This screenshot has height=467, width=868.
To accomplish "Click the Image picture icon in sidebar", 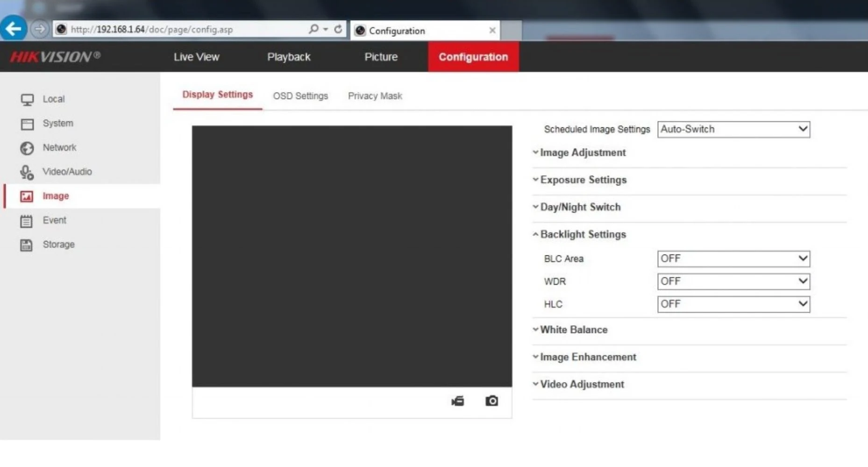I will tap(27, 197).
